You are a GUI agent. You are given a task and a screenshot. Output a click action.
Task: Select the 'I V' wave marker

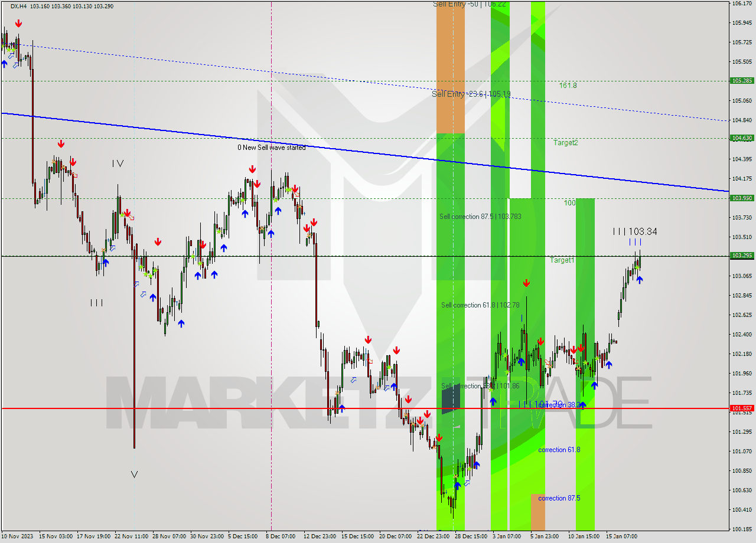[118, 163]
